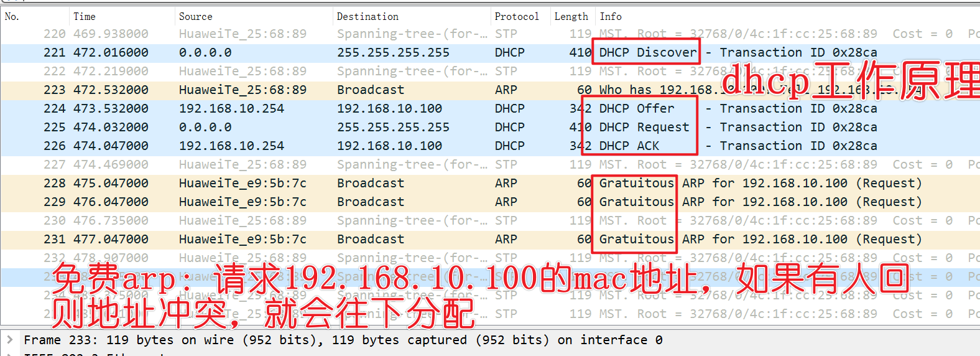Select packet 226 DHCP ACK row
This screenshot has width=980, height=356.
click(373, 146)
